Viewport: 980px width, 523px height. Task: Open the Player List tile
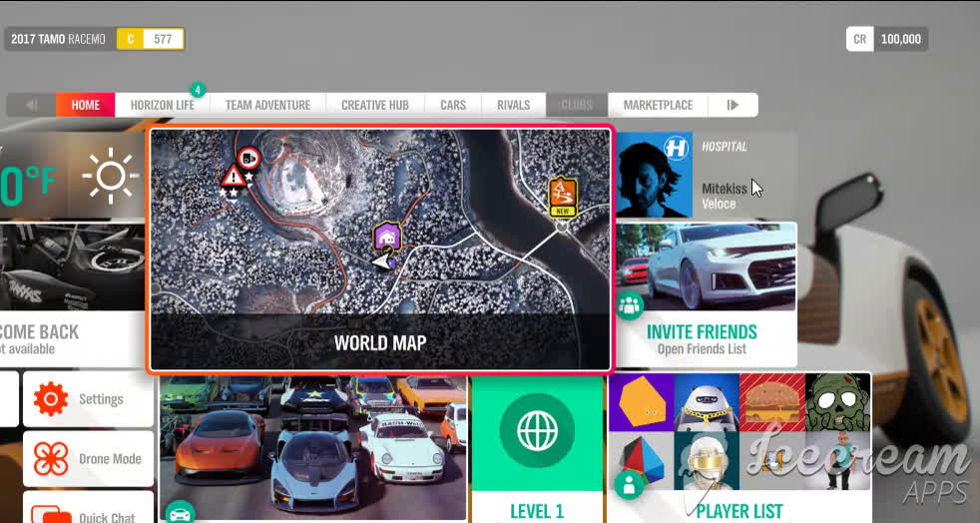pos(739,447)
